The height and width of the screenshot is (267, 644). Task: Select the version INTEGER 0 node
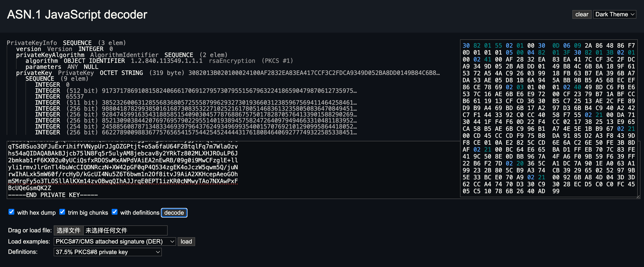coord(64,49)
